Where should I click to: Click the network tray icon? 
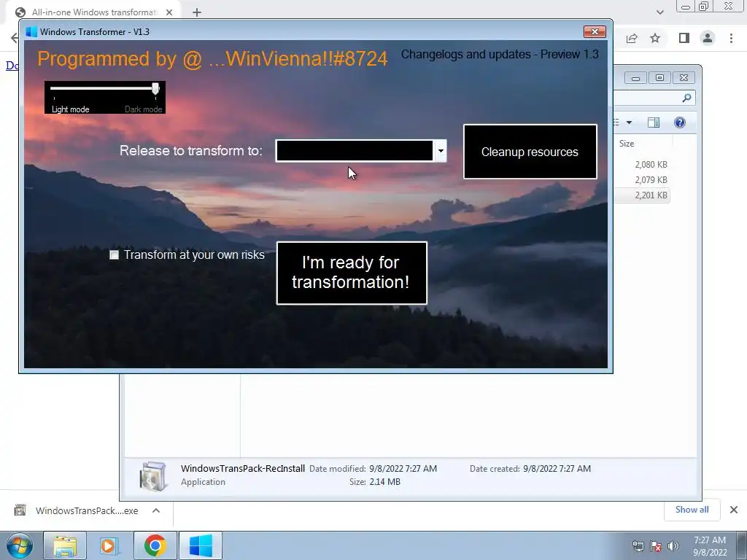[638, 546]
